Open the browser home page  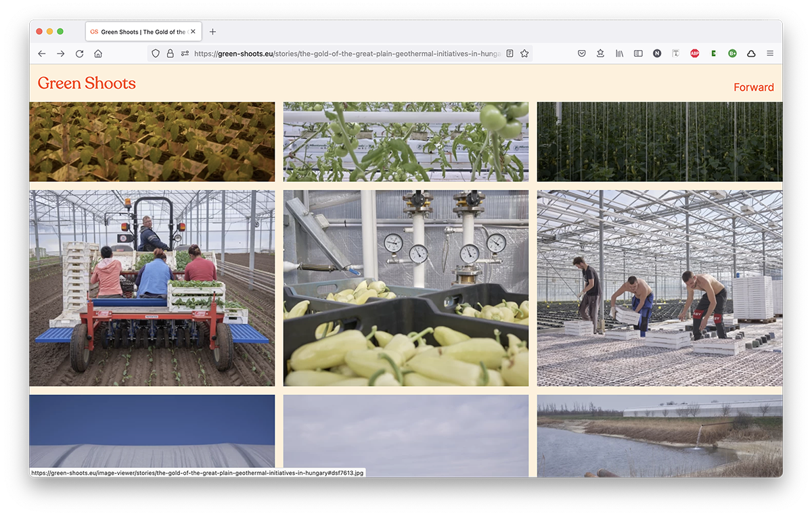98,53
